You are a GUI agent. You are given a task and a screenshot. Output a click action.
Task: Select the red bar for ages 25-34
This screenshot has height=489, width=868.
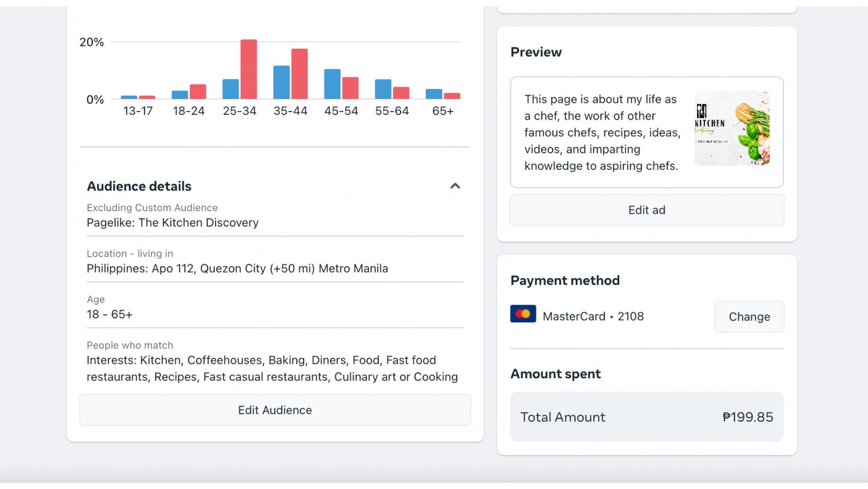click(x=249, y=69)
